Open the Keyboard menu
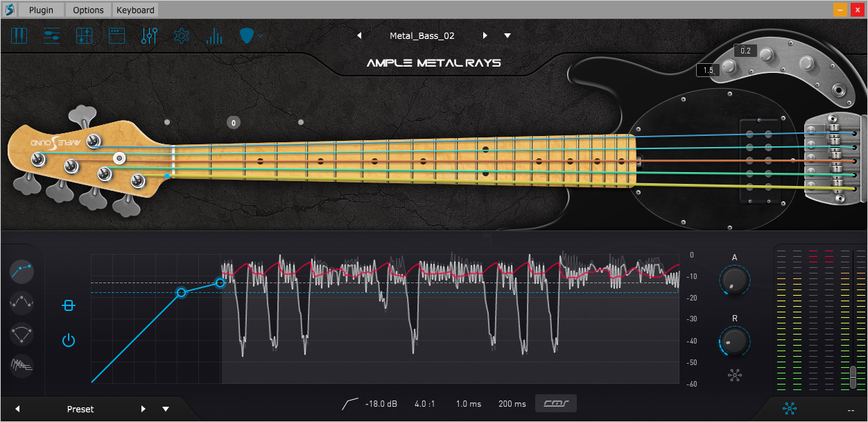The width and height of the screenshot is (868, 422). [x=135, y=10]
